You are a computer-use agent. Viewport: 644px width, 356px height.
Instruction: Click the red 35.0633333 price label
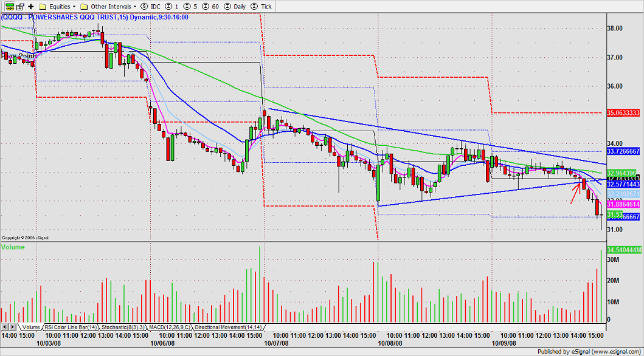point(624,112)
